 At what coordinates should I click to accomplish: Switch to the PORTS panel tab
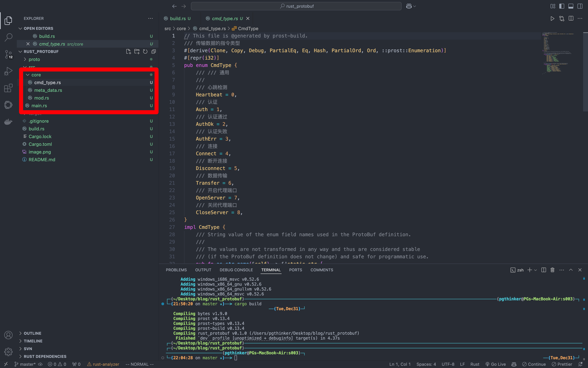coord(295,270)
